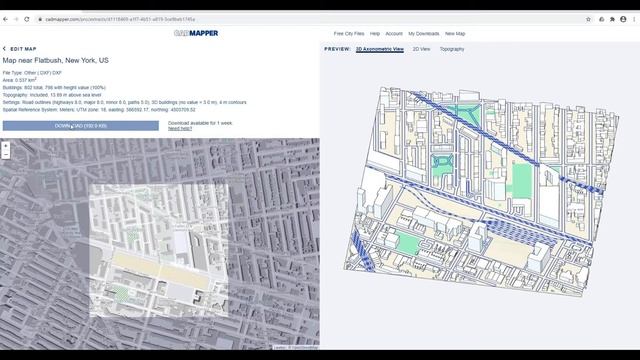Go to the Account page
The image size is (640, 360).
point(394,33)
